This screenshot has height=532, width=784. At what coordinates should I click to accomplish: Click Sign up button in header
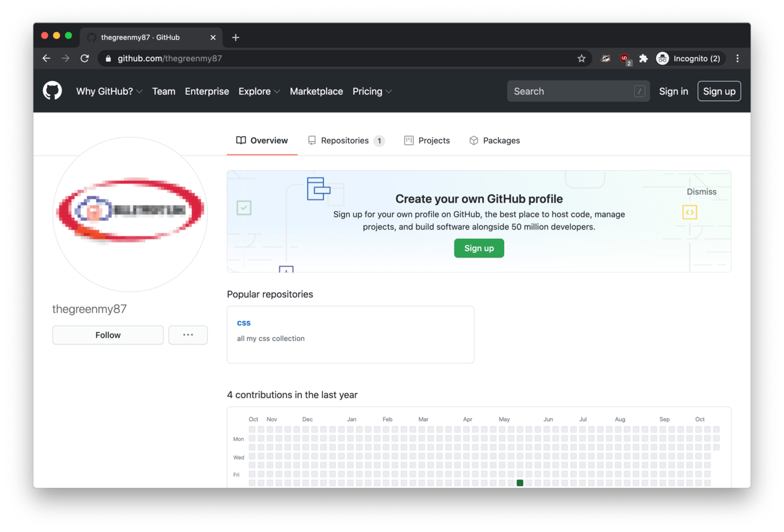[x=719, y=91]
